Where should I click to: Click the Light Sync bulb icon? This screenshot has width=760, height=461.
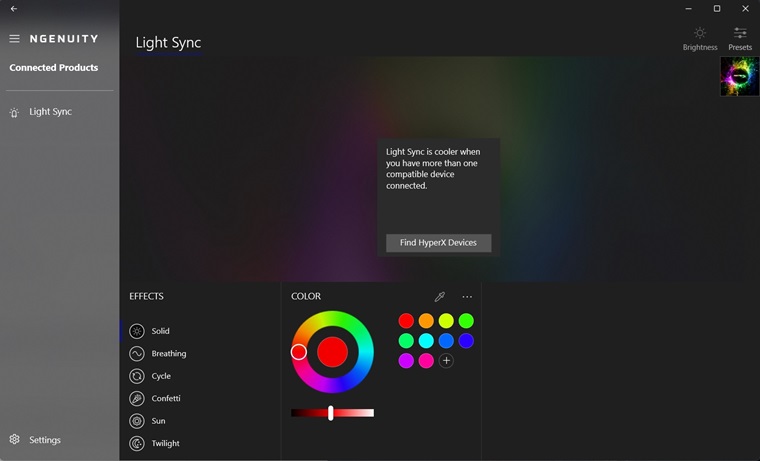point(14,112)
